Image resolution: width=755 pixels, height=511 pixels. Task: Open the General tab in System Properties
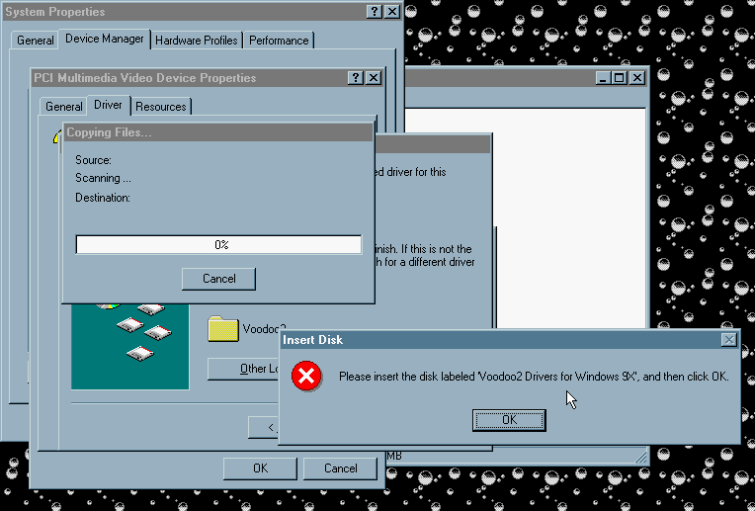35,40
